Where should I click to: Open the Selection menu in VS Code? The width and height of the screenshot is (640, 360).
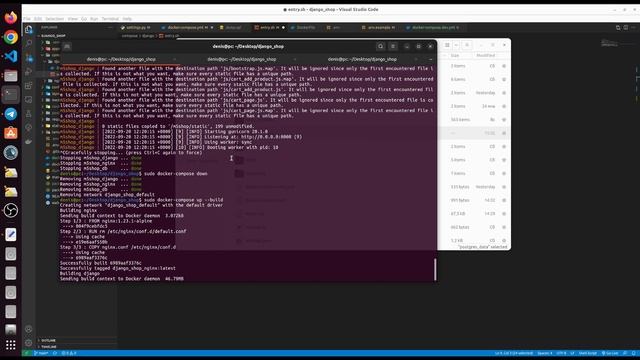[54, 19]
